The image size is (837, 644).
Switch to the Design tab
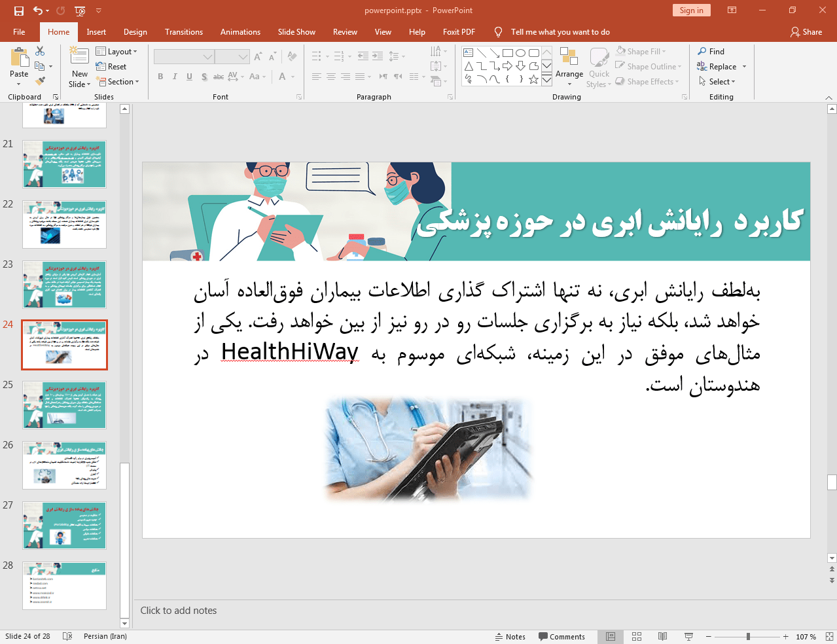point(135,32)
